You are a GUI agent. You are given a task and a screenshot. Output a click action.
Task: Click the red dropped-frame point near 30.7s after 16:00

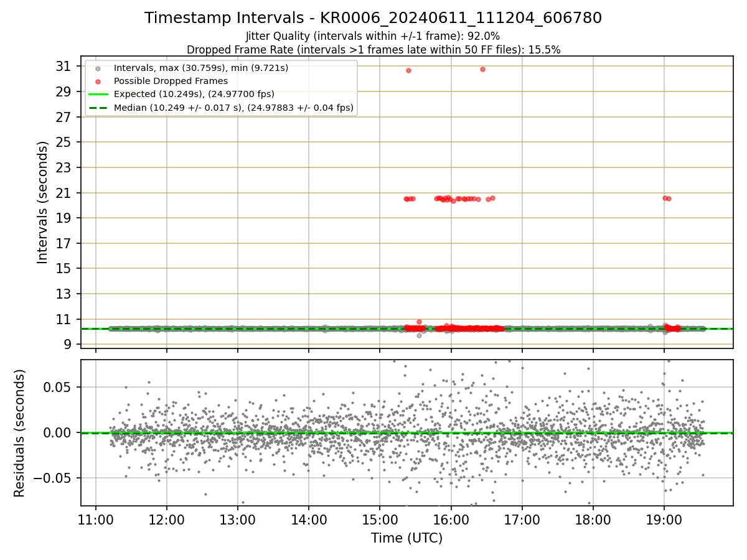click(482, 69)
